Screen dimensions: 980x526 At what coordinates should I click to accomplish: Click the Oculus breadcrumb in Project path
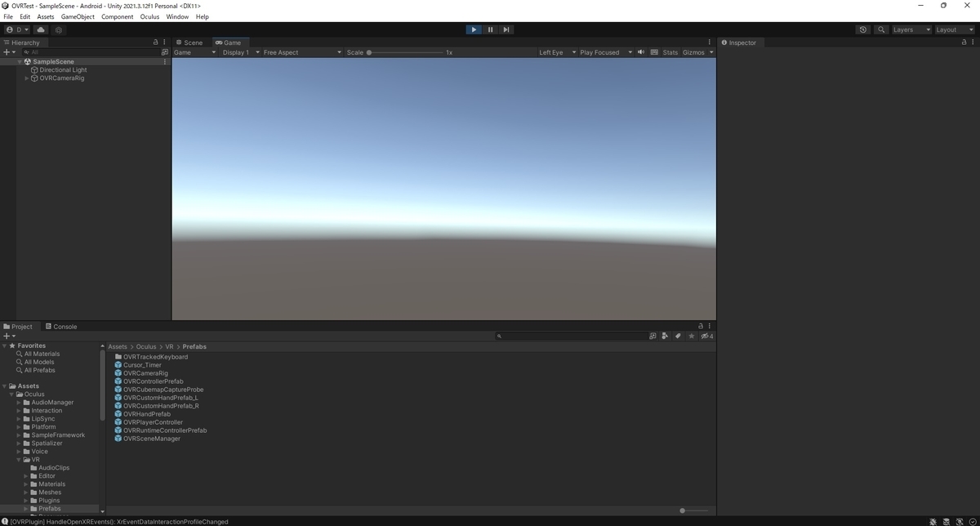pos(145,346)
